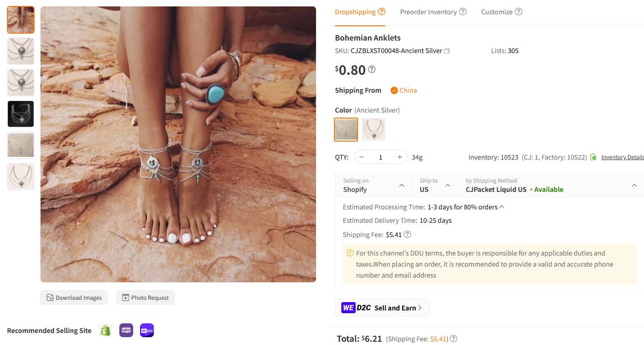Click the help icon next to total shipping fee
The height and width of the screenshot is (345, 644).
pos(453,339)
